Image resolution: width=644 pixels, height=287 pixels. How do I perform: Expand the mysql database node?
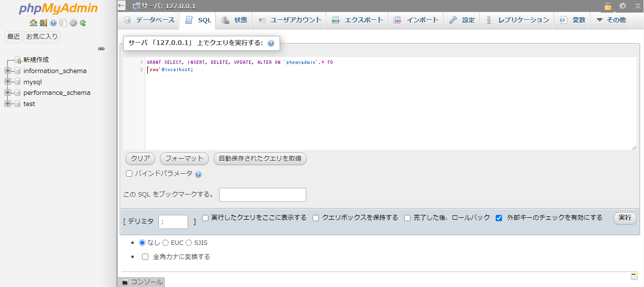[x=8, y=82]
